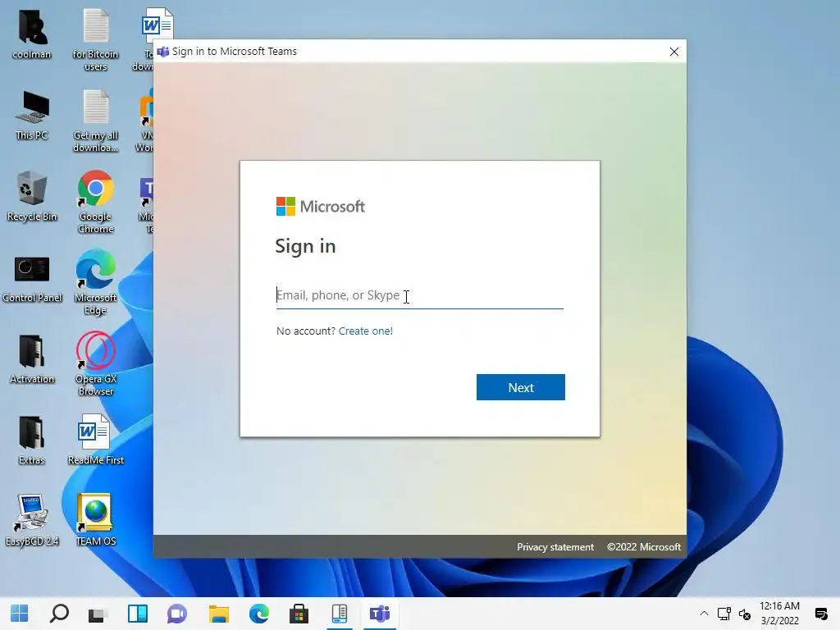The height and width of the screenshot is (630, 840).
Task: Select the Activation folder icon
Action: click(x=32, y=359)
